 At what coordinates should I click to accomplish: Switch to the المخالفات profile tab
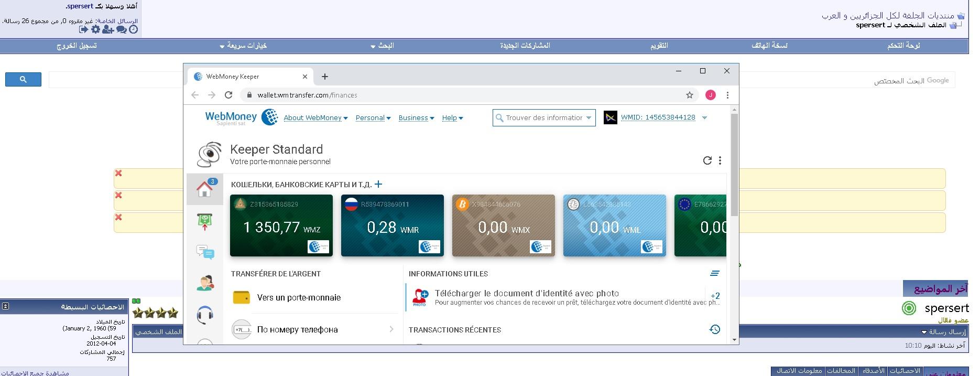tap(841, 371)
